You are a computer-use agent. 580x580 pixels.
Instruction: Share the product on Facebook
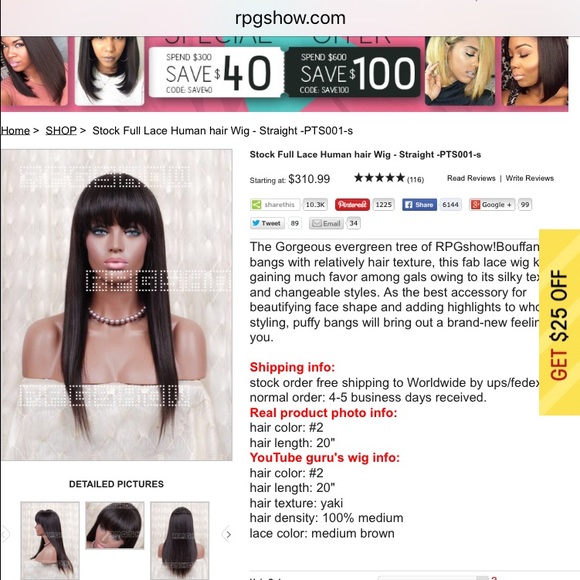[x=419, y=205]
